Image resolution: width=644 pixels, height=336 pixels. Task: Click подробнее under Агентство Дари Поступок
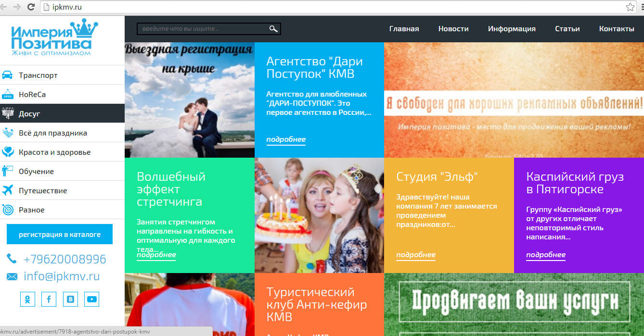pos(286,139)
